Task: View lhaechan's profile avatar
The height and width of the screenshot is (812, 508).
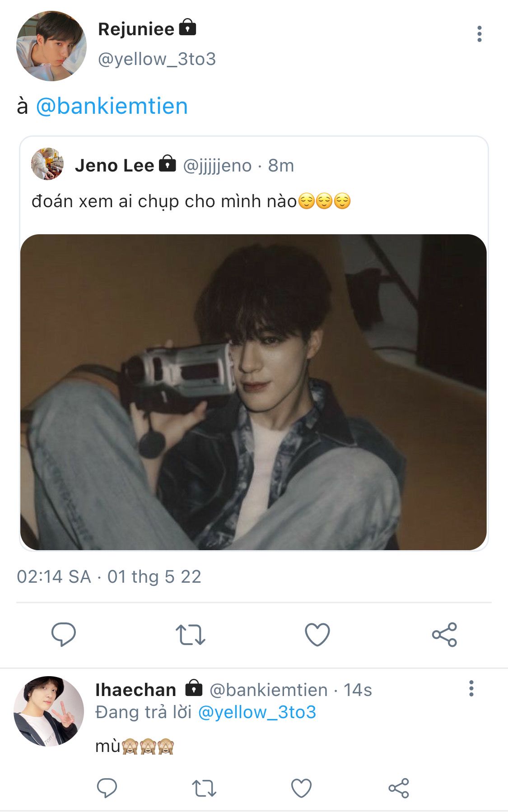Action: point(48,711)
